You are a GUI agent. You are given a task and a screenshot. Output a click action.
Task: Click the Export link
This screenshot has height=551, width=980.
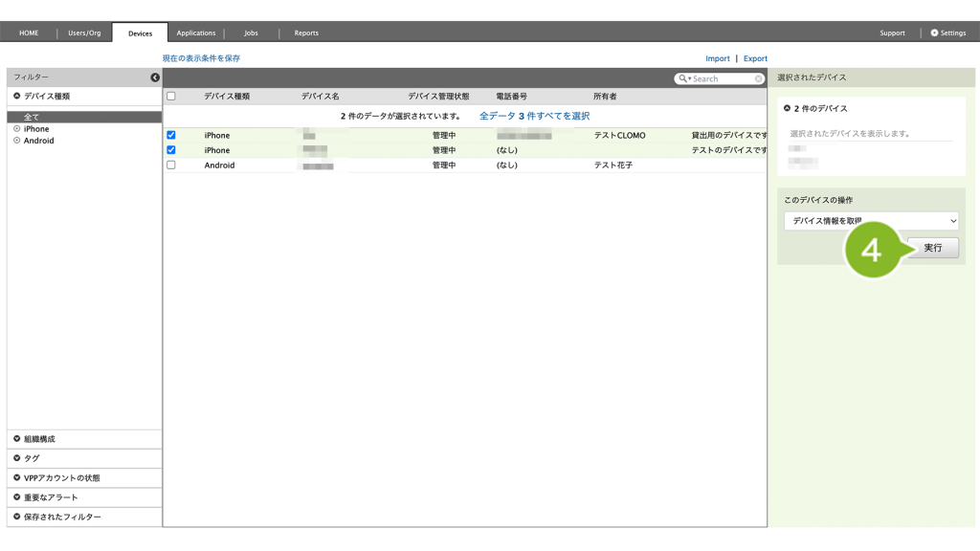tap(755, 58)
